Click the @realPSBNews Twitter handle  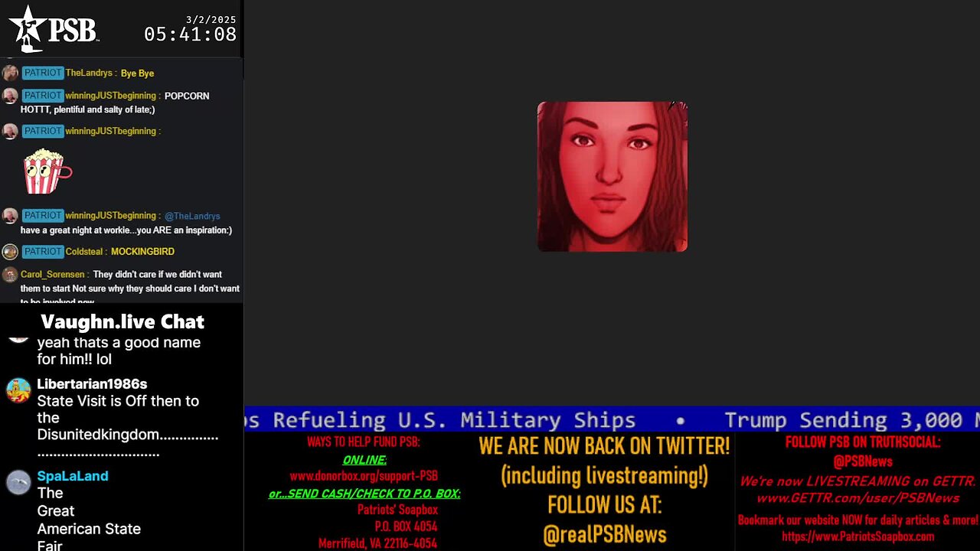point(605,534)
